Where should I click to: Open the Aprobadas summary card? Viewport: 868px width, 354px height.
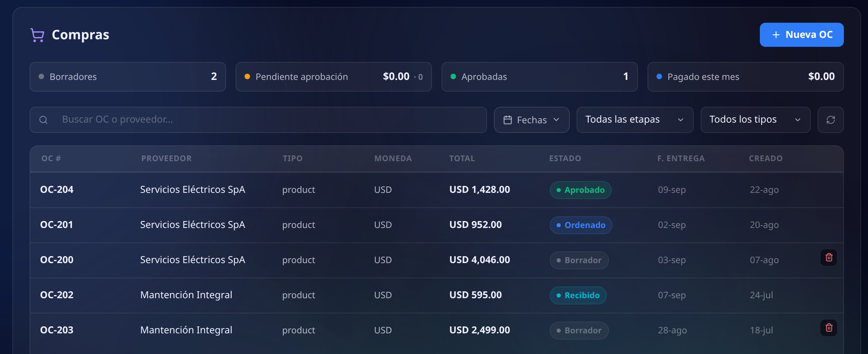click(x=539, y=77)
